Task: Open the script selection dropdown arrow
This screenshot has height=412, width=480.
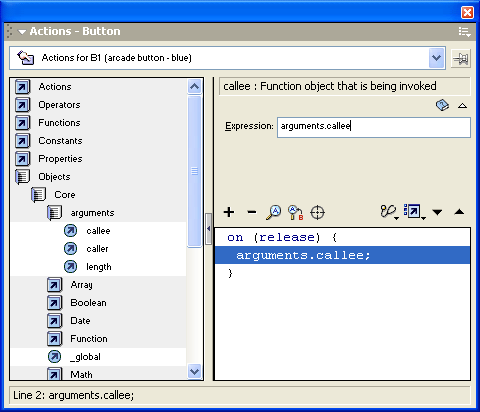Action: pos(436,58)
